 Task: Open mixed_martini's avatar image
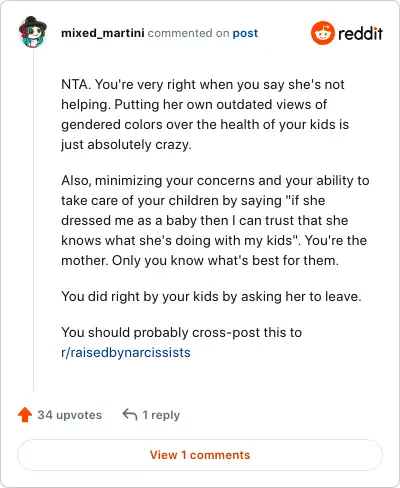click(x=33, y=32)
